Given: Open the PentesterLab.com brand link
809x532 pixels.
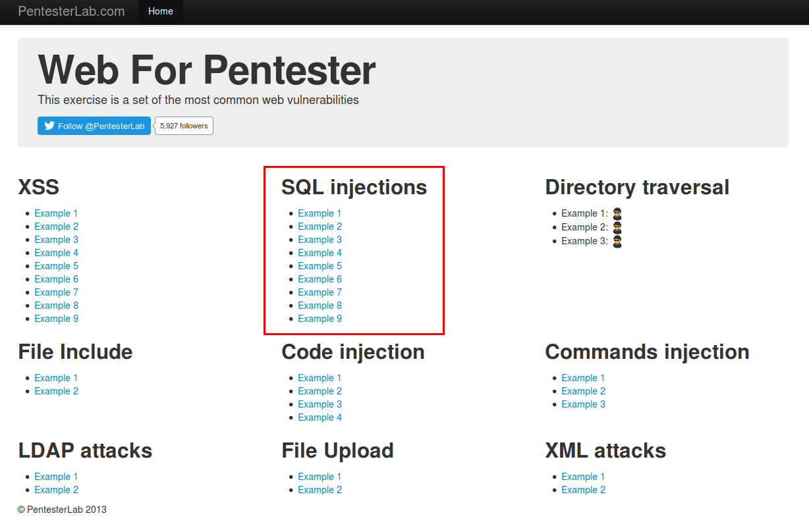Looking at the screenshot, I should click(x=72, y=11).
